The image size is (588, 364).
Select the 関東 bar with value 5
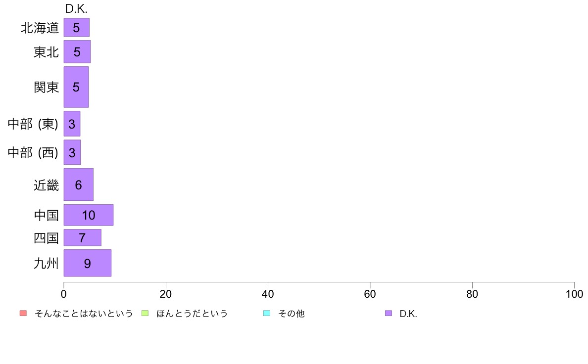pos(76,87)
